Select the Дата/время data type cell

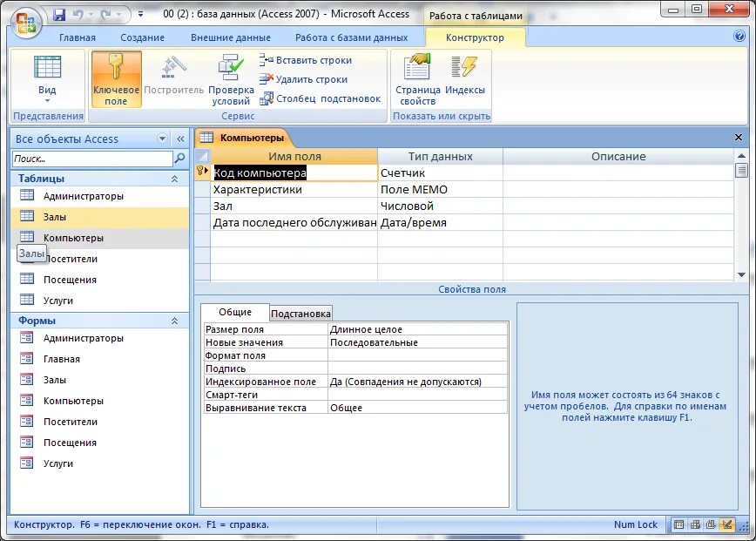440,223
